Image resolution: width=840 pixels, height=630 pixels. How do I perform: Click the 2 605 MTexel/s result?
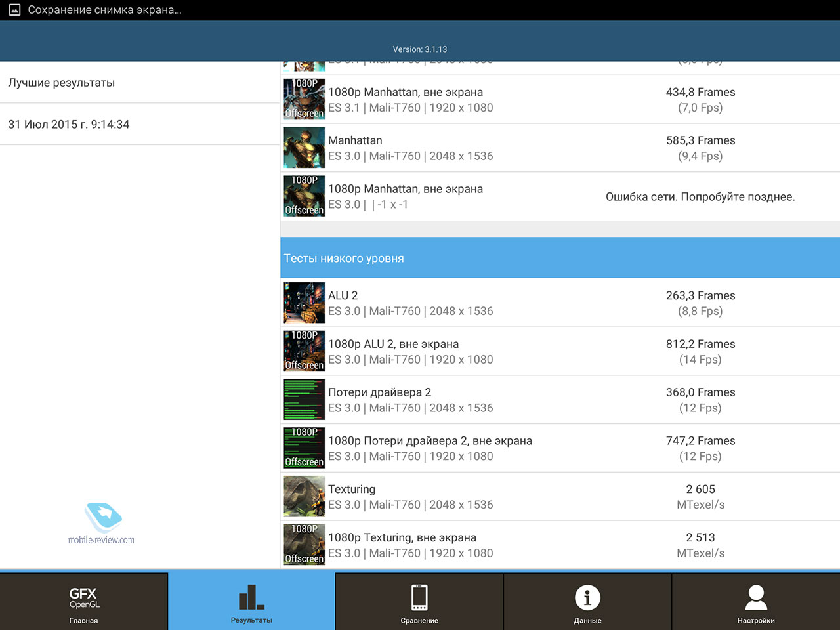700,497
